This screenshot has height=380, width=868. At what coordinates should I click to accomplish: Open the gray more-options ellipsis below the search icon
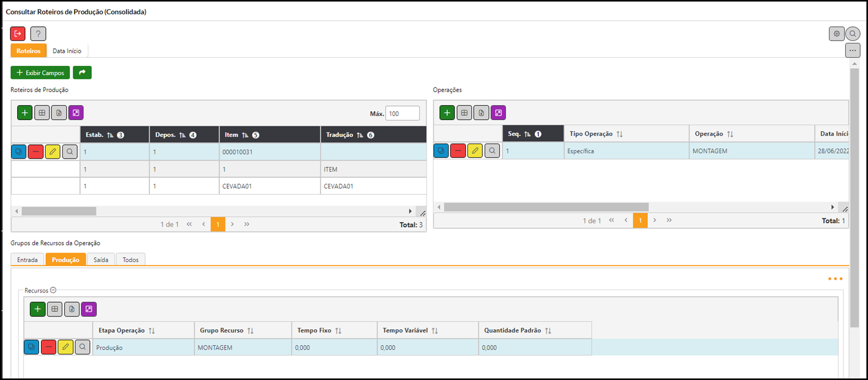click(x=853, y=50)
